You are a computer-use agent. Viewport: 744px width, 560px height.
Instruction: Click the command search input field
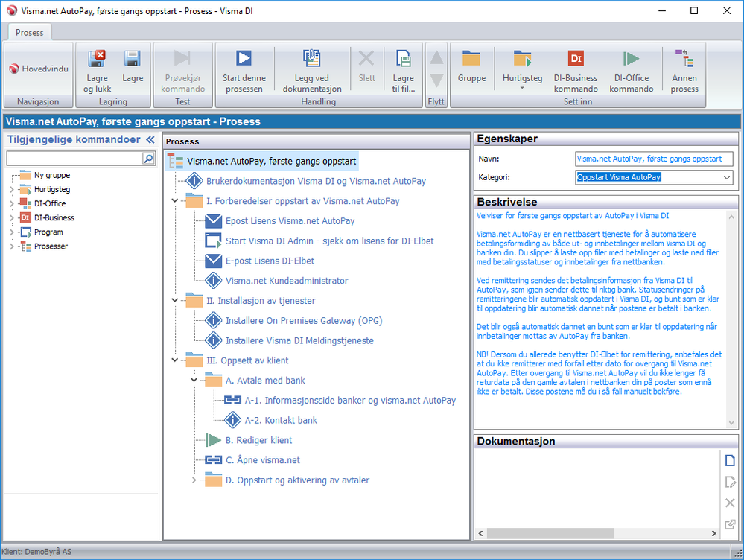(x=74, y=158)
